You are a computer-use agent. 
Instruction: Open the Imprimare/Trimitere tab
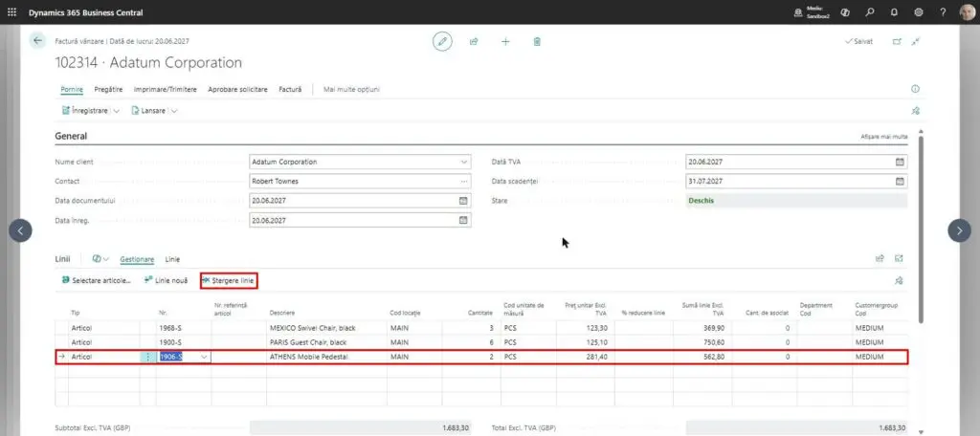pos(166,89)
